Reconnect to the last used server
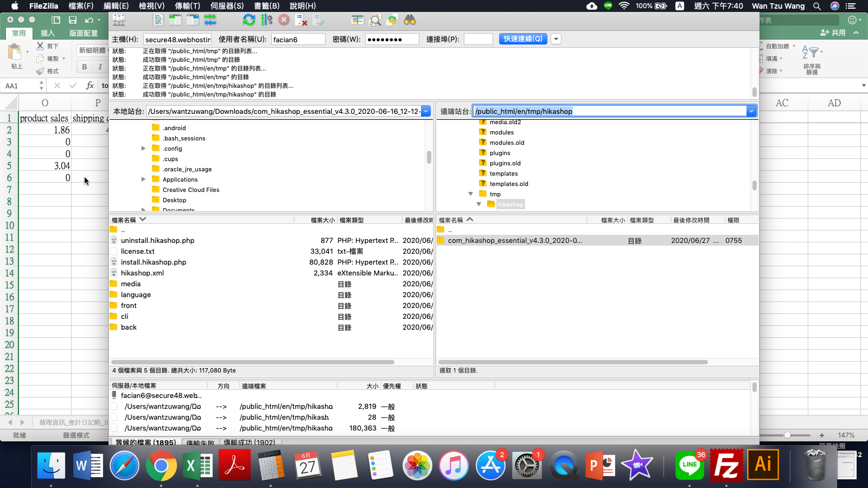Image resolution: width=868 pixels, height=488 pixels. [318, 20]
